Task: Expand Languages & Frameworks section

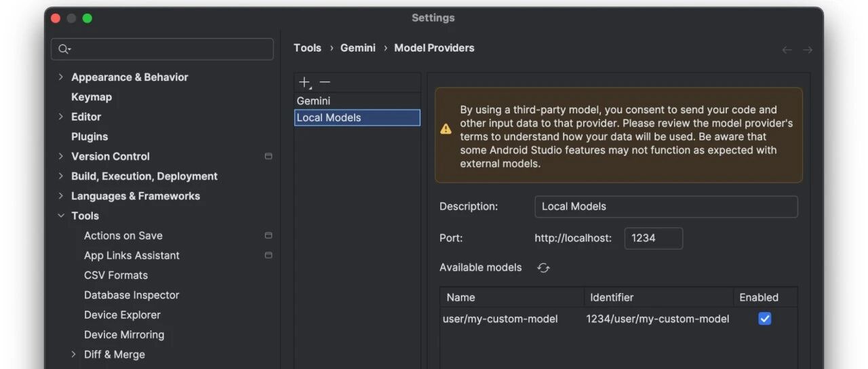Action: (61, 196)
